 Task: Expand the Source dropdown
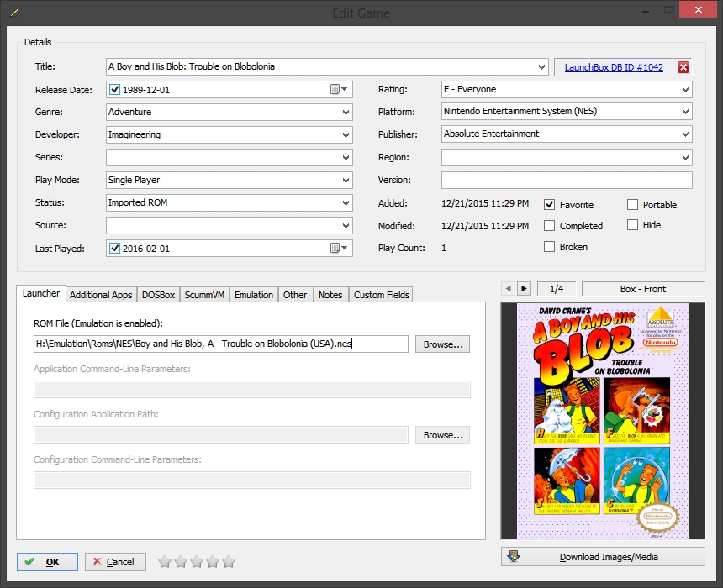[x=346, y=225]
